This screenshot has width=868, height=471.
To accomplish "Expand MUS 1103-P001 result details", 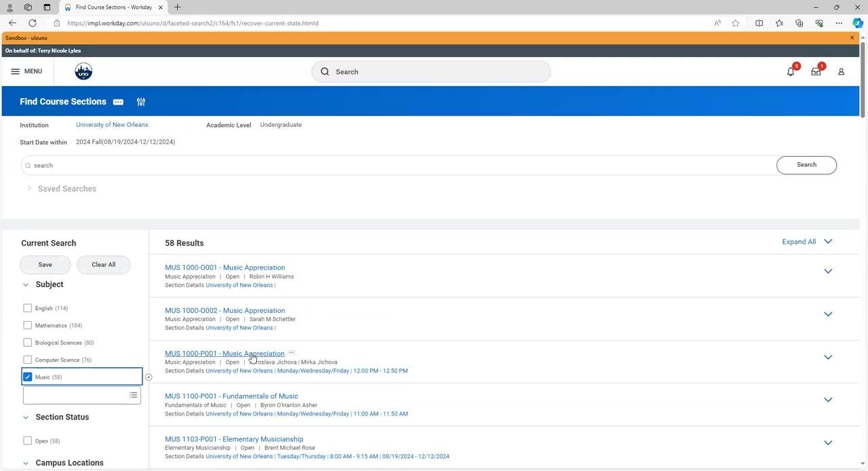I will click(x=828, y=442).
